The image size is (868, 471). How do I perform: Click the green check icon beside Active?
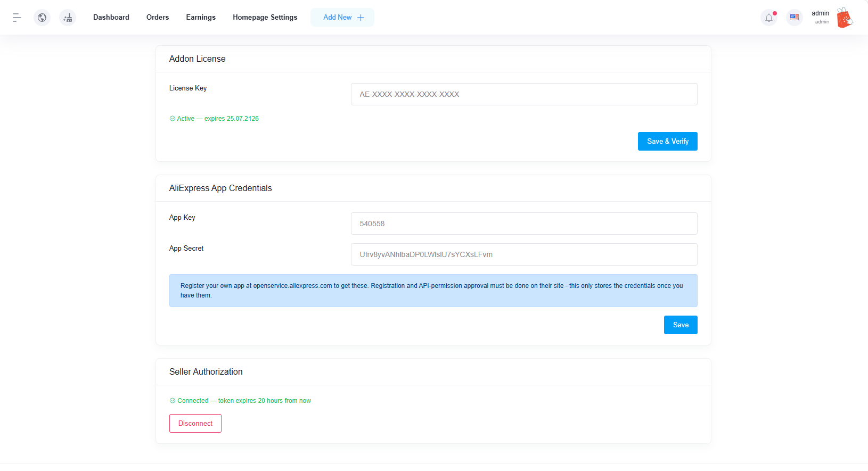tap(173, 119)
